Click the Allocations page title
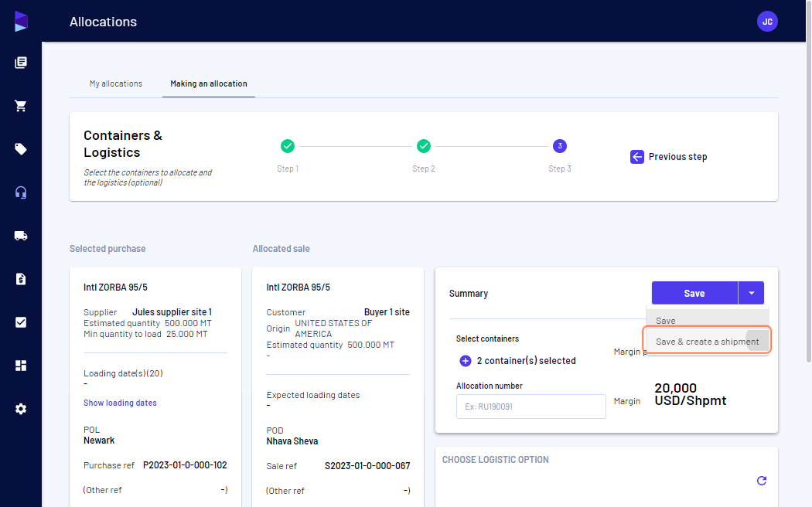The width and height of the screenshot is (812, 507). pos(103,22)
